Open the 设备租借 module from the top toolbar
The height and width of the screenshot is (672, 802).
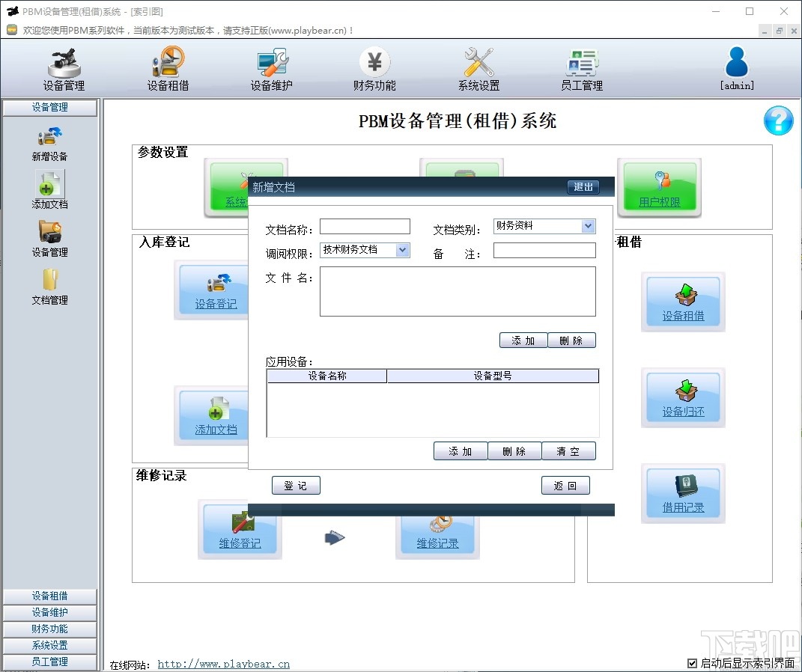pos(168,69)
